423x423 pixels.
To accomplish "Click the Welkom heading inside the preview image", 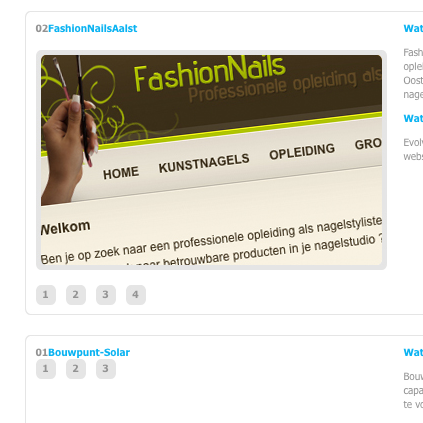I will point(65,227).
